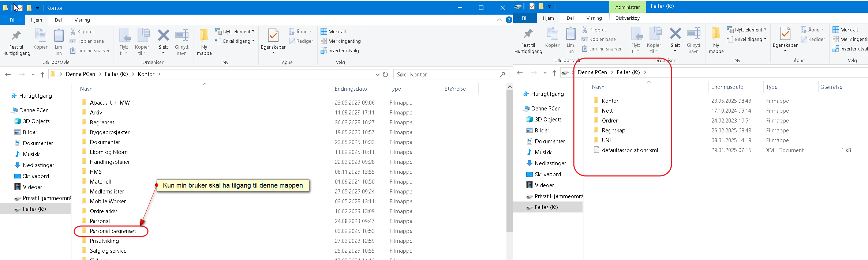The height and width of the screenshot is (260, 868).
Task: Open the Diskverktøy tab in right window
Action: 627,18
